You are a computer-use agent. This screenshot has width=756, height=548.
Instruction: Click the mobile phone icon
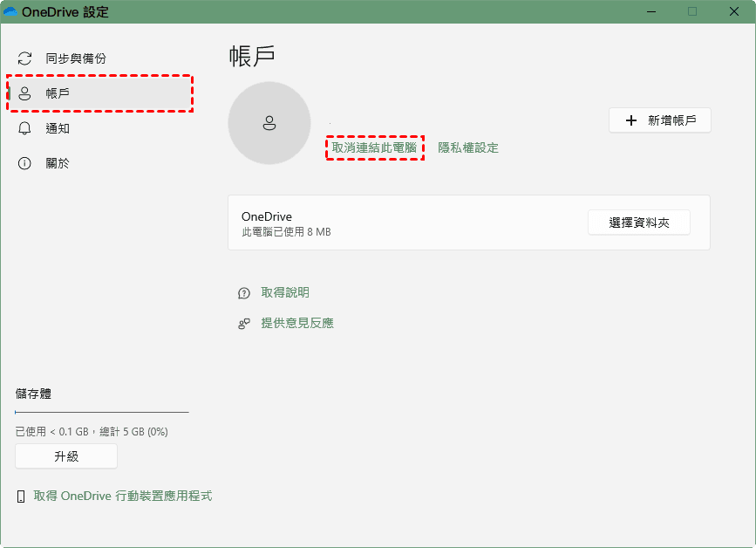click(21, 497)
